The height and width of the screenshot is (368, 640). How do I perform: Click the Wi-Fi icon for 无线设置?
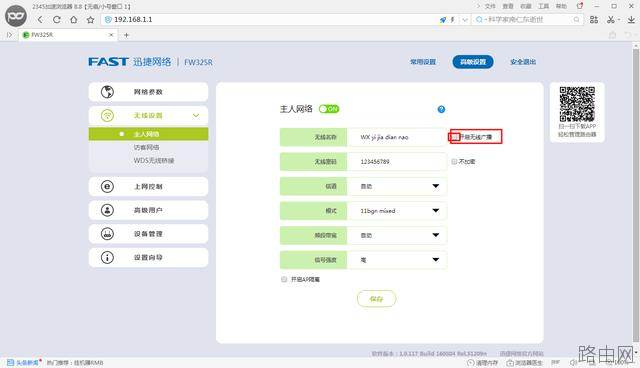107,115
